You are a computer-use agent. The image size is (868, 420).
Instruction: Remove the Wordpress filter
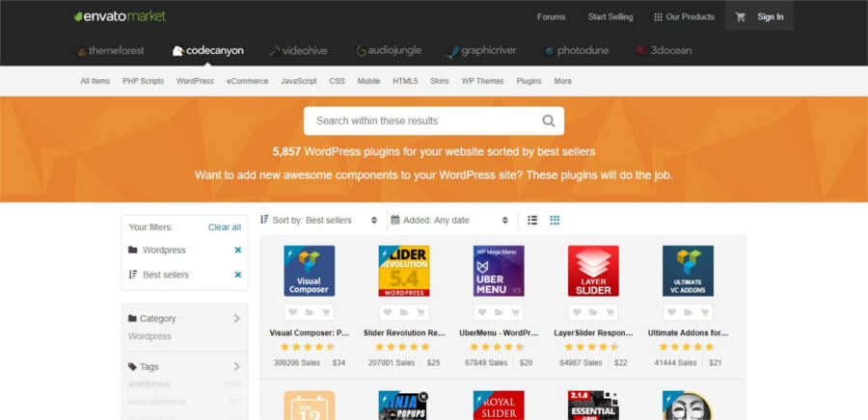tap(237, 250)
